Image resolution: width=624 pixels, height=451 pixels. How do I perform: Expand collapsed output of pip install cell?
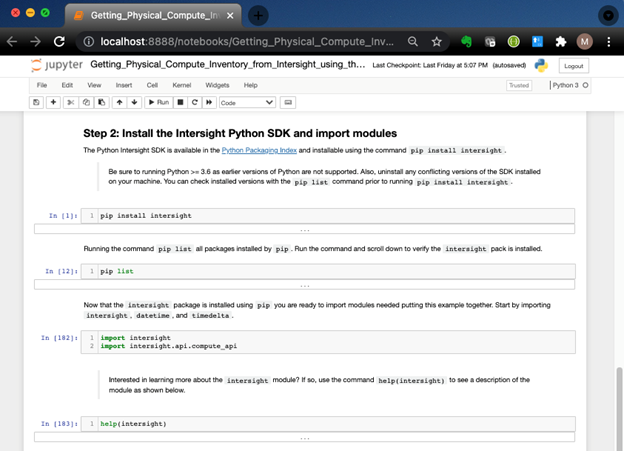[304, 229]
